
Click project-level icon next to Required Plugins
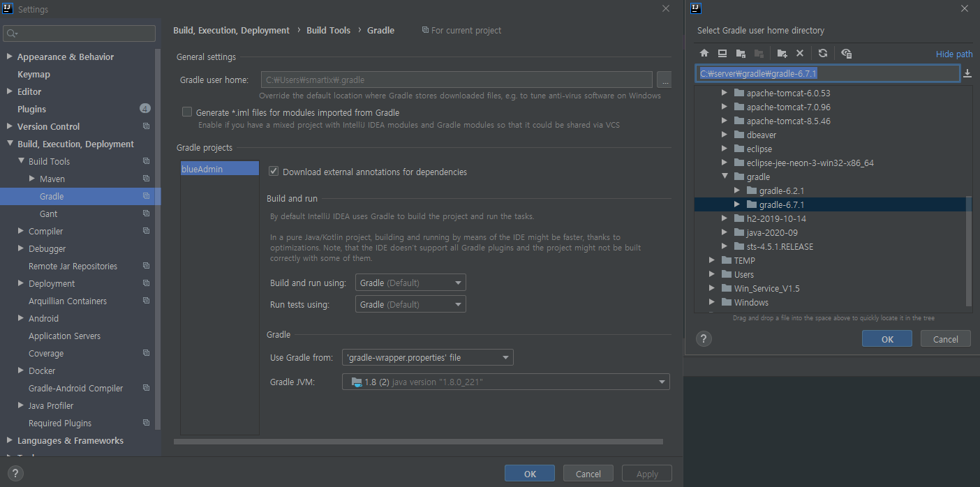146,423
